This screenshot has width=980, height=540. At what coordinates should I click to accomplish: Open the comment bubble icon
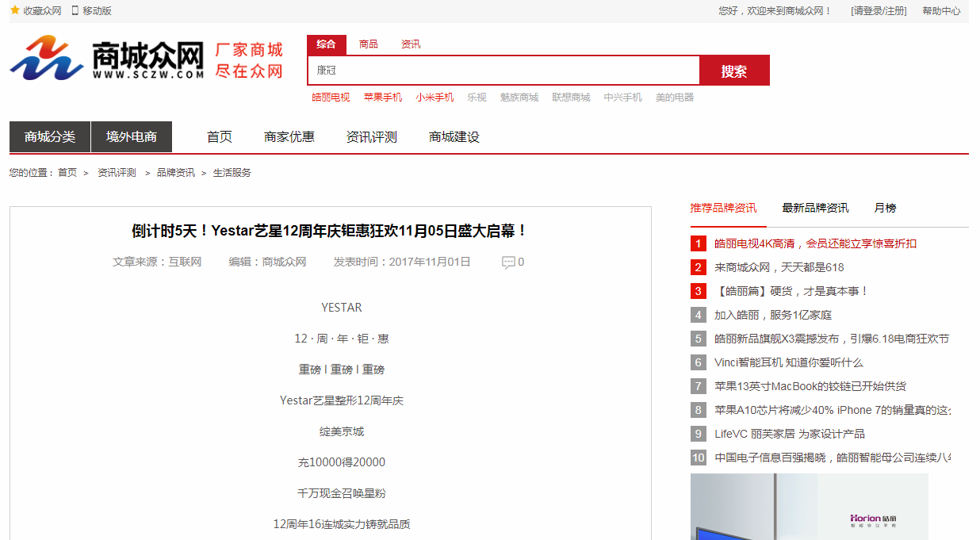coord(508,262)
